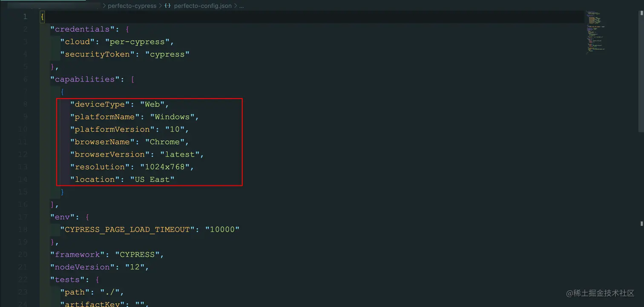644x307 pixels.
Task: Click the "location" key
Action: [95, 180]
